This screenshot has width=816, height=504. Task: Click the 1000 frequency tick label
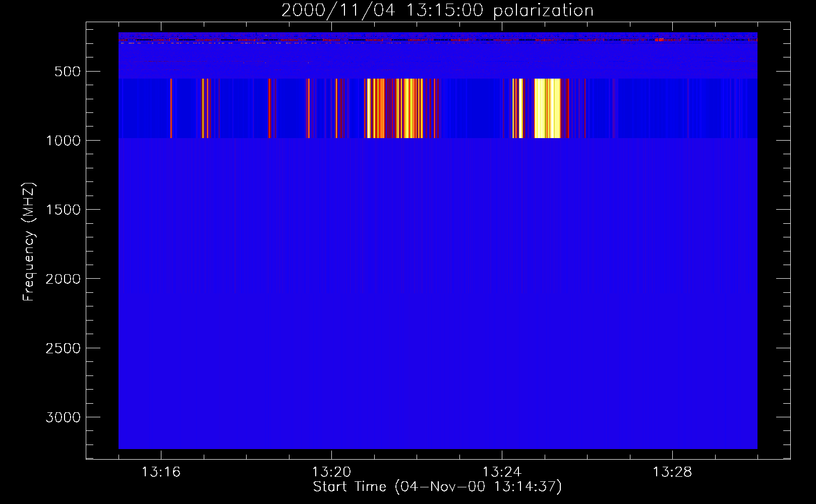pos(63,141)
